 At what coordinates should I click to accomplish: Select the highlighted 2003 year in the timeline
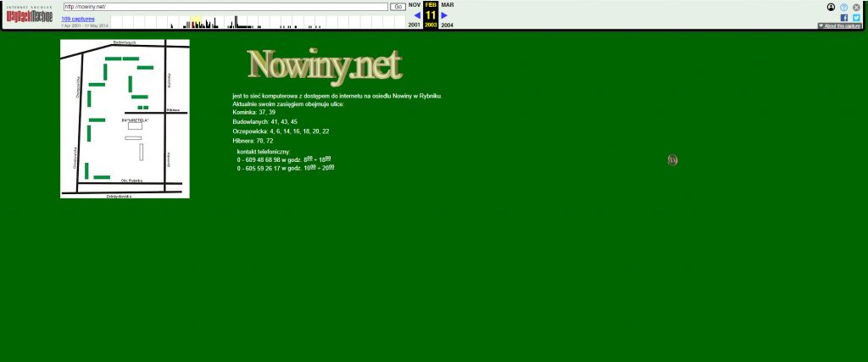pyautogui.click(x=196, y=21)
